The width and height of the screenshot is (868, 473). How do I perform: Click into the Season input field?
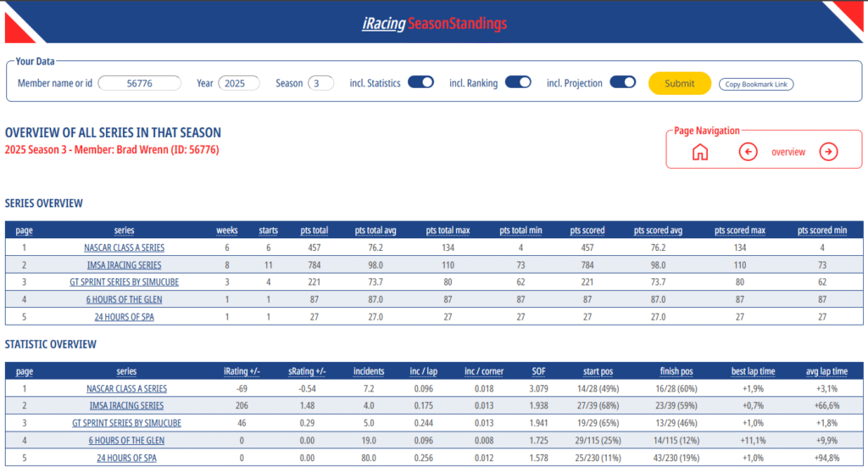pyautogui.click(x=320, y=83)
